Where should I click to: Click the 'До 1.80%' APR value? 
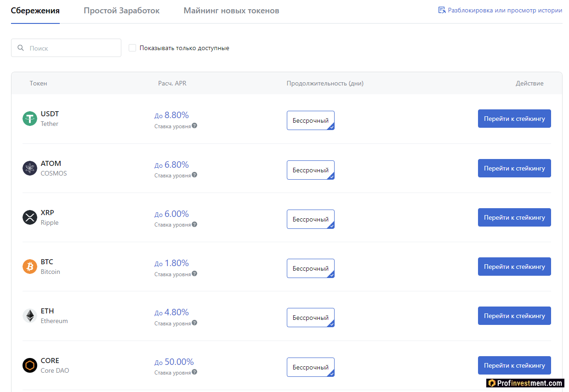171,263
